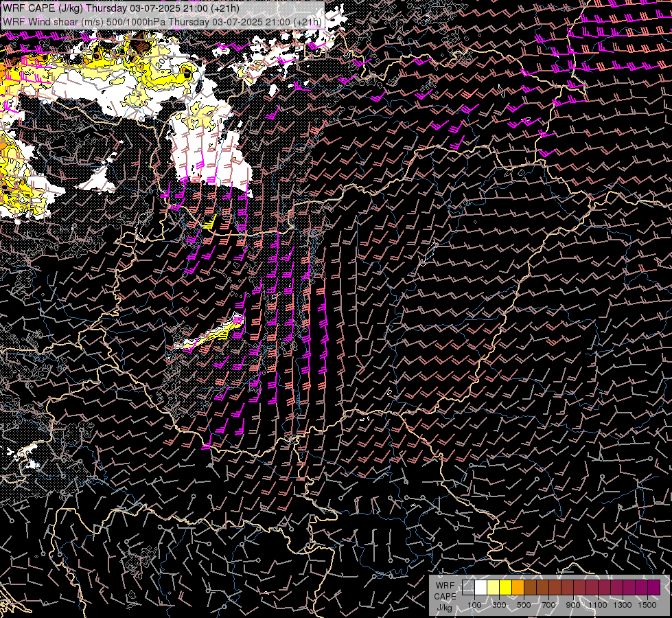Click the legend value 100
Viewport: 672px width, 618px height.
[x=474, y=605]
